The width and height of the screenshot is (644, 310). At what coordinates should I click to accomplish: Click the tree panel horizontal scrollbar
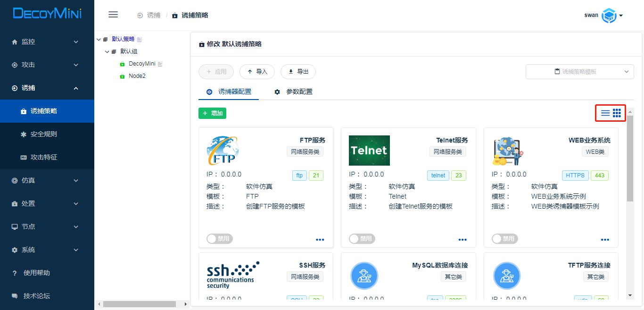[139, 304]
